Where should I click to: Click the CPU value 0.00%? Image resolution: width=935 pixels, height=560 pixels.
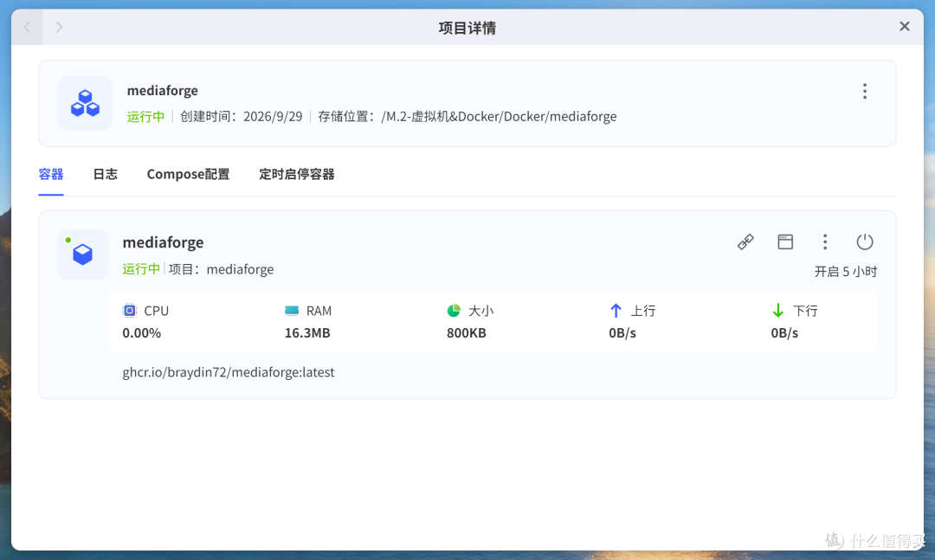(141, 332)
